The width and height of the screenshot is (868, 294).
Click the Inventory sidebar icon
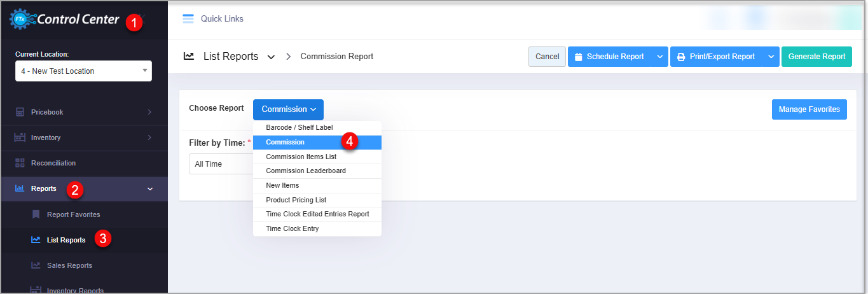pyautogui.click(x=20, y=137)
